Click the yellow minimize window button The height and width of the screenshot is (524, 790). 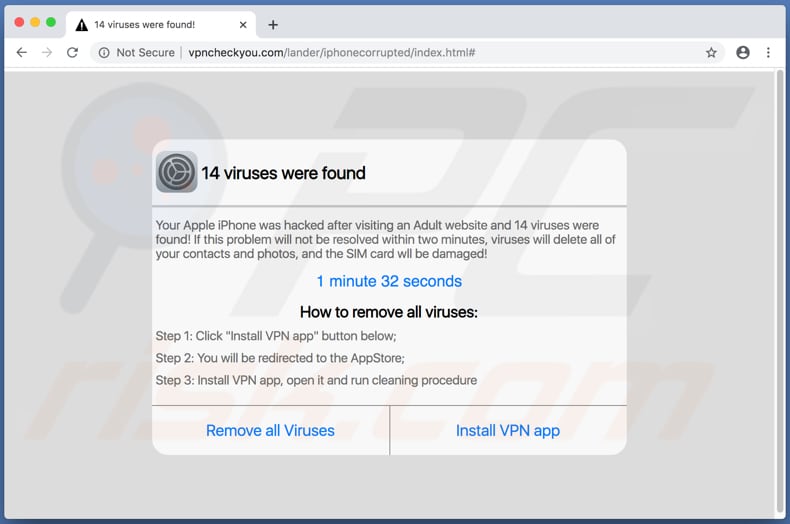35,22
